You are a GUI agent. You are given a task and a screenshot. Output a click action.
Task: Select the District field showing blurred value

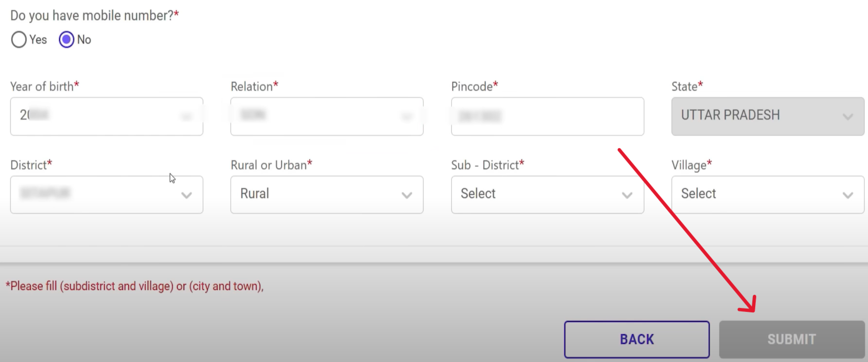point(106,195)
